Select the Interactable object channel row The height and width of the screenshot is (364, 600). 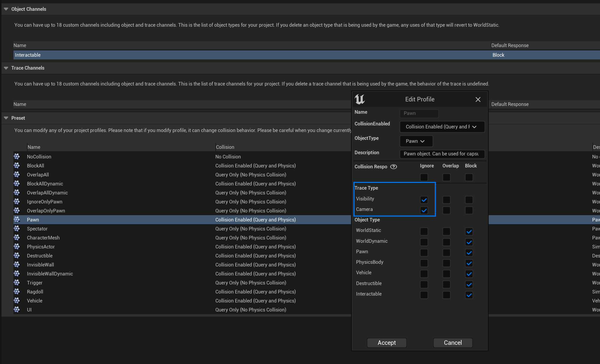(x=307, y=55)
